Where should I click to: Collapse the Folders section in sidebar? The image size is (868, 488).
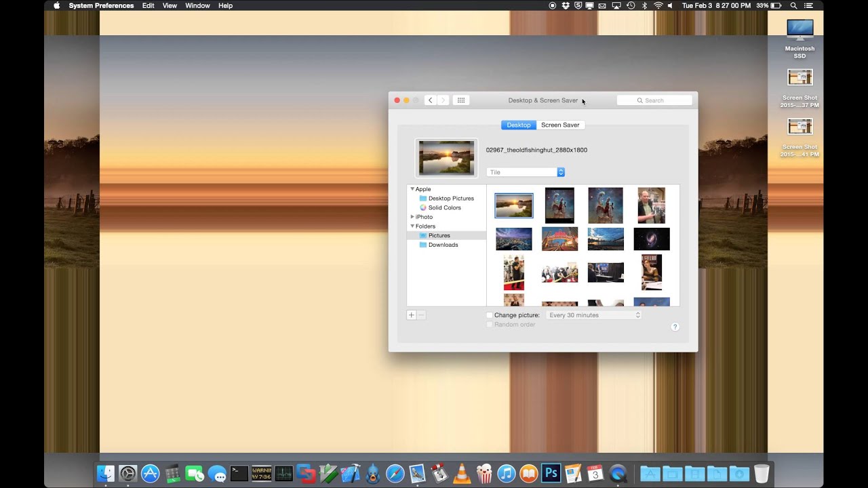tap(412, 226)
